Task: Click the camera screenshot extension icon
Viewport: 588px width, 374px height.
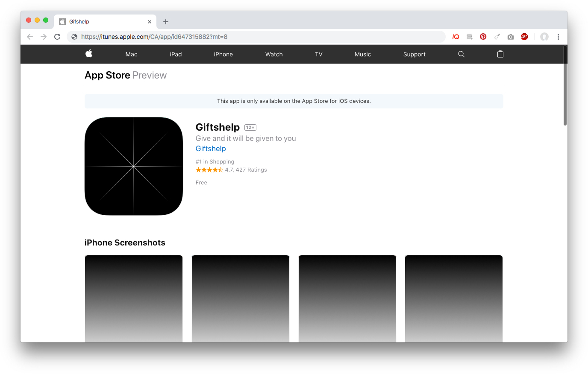Action: tap(511, 37)
